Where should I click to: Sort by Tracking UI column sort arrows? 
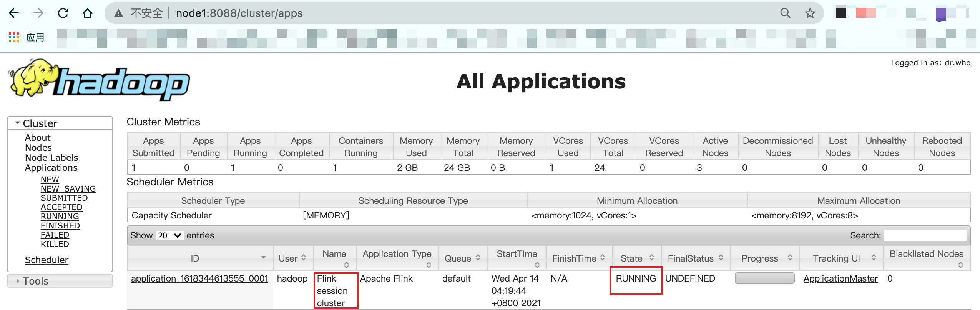[874, 258]
